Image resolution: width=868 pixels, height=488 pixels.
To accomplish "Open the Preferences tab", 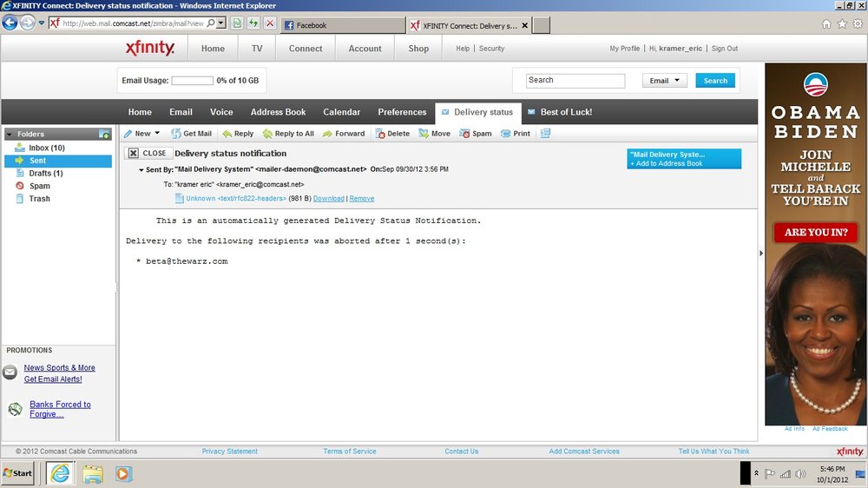I will click(402, 112).
